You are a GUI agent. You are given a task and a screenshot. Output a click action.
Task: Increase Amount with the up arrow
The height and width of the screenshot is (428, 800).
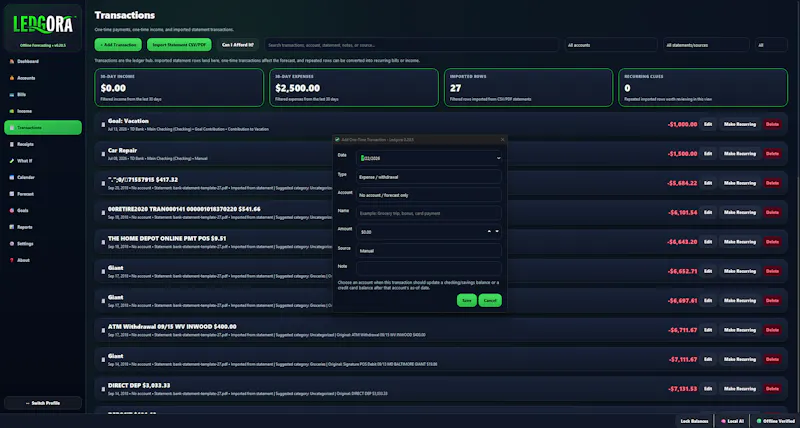click(x=489, y=232)
